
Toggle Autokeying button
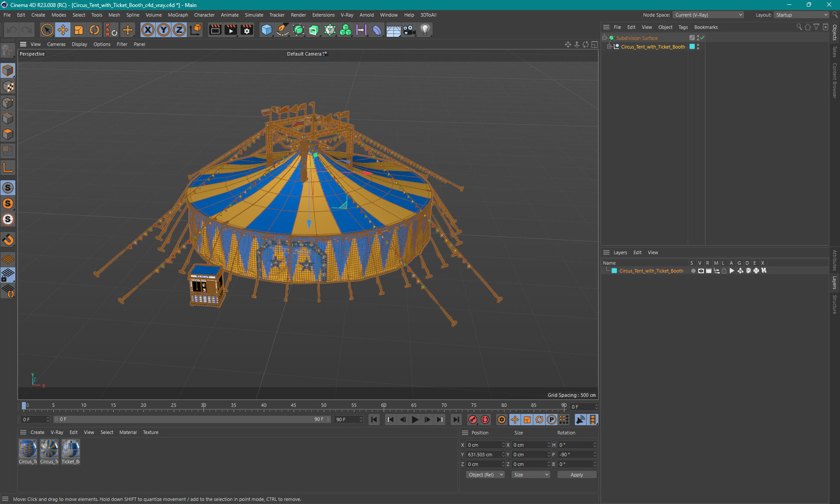click(485, 420)
